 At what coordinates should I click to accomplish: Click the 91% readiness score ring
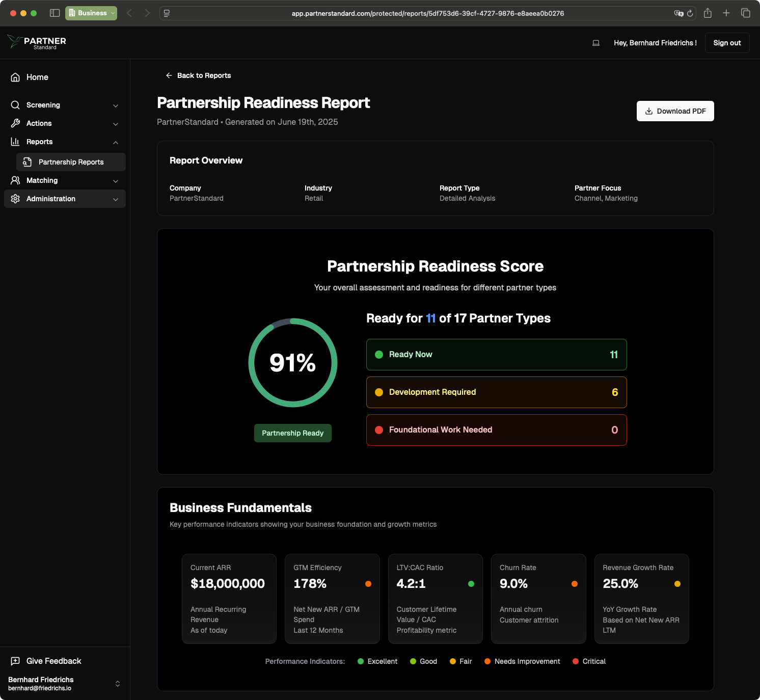point(293,363)
